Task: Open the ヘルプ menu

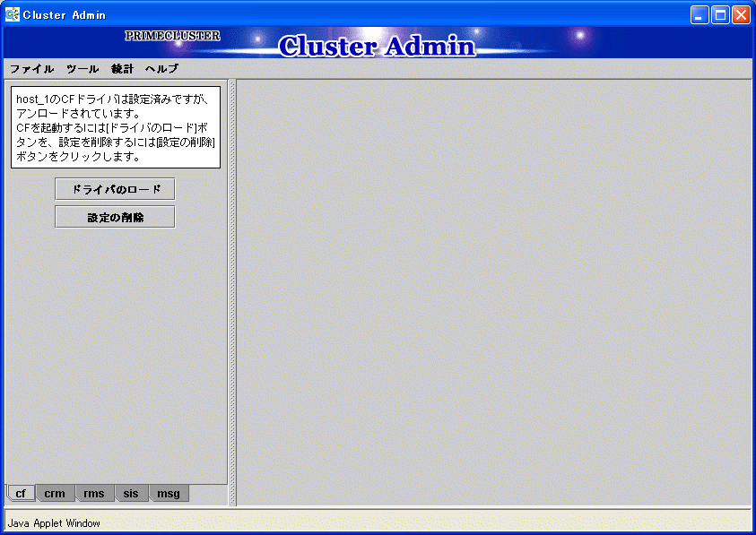Action: pos(161,69)
